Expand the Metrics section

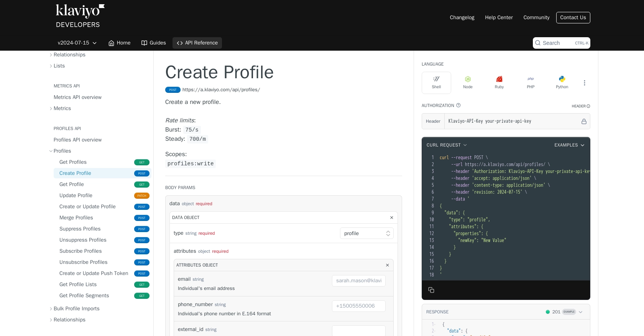pos(51,109)
